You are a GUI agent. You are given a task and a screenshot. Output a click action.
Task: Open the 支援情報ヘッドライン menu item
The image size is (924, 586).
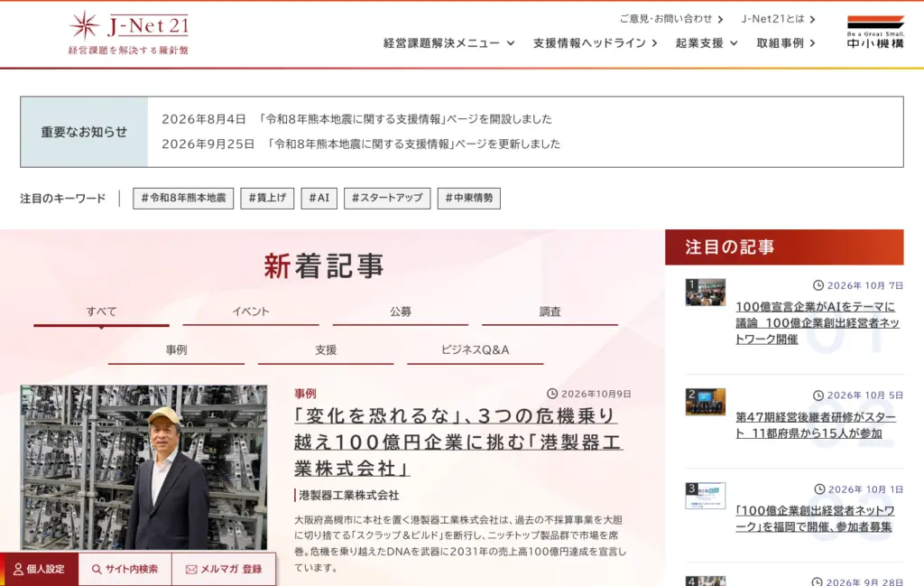click(x=596, y=43)
